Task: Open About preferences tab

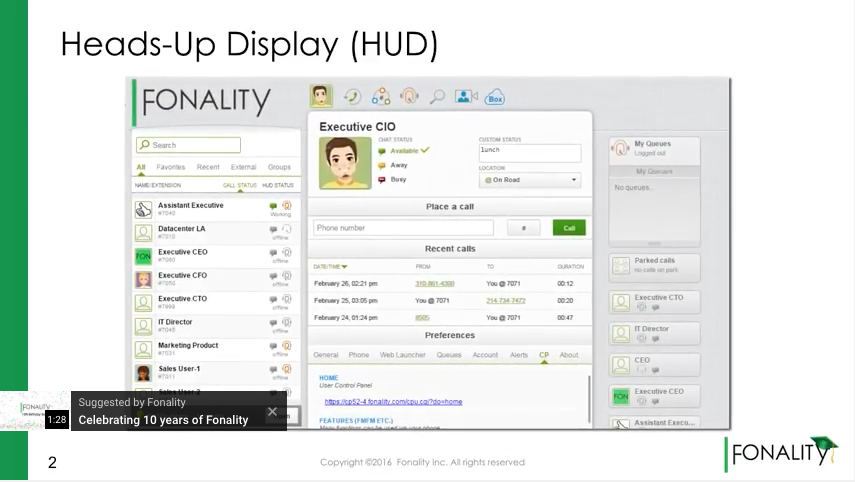Action: click(569, 355)
